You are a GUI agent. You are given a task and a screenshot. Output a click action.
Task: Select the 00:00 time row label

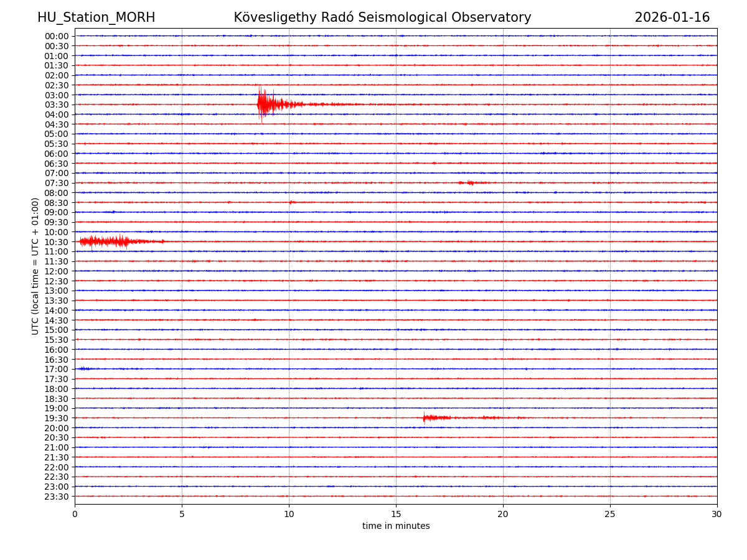(x=56, y=36)
